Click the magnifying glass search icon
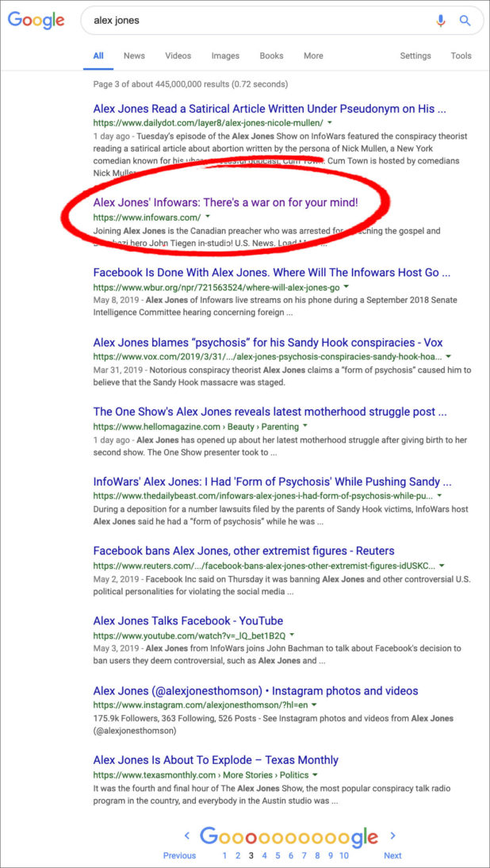Screen dimensions: 490x868 (465, 21)
